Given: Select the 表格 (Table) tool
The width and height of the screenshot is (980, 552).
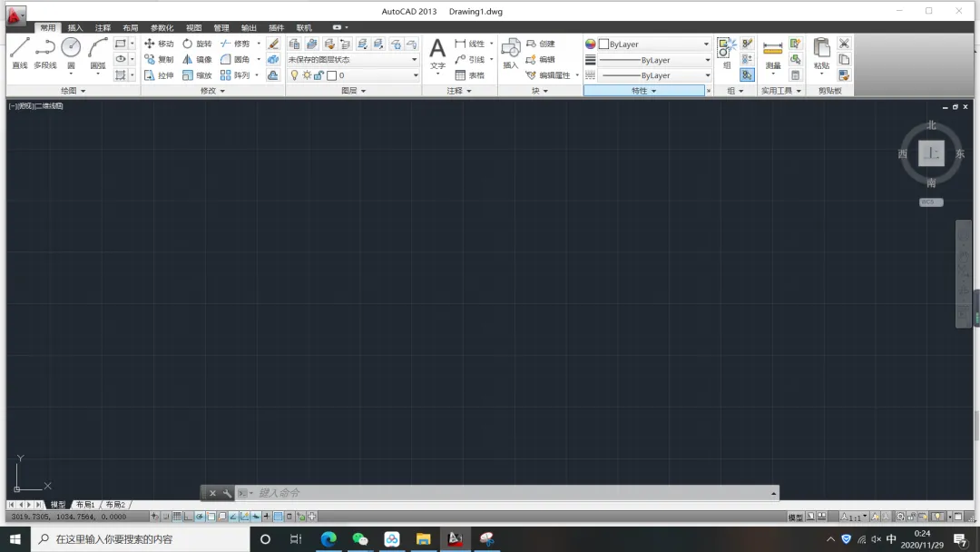Looking at the screenshot, I should (x=469, y=75).
